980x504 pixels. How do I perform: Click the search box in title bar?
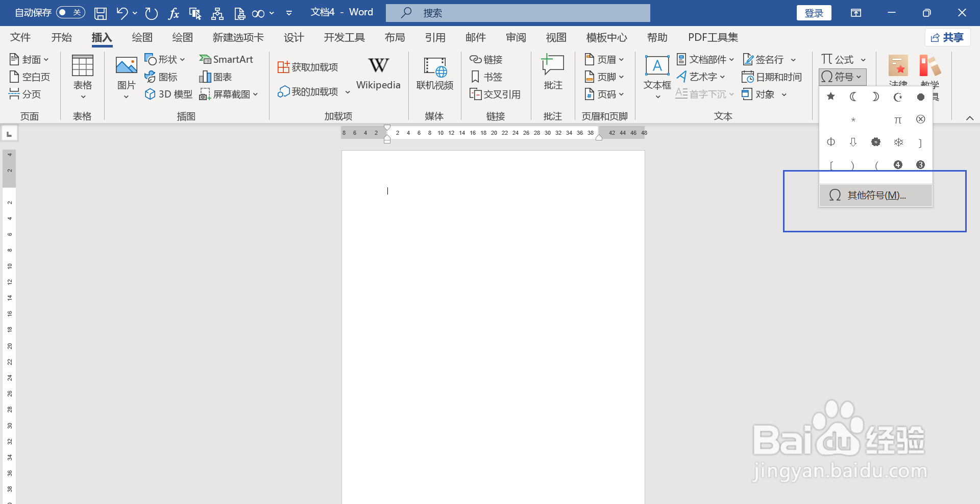[518, 13]
